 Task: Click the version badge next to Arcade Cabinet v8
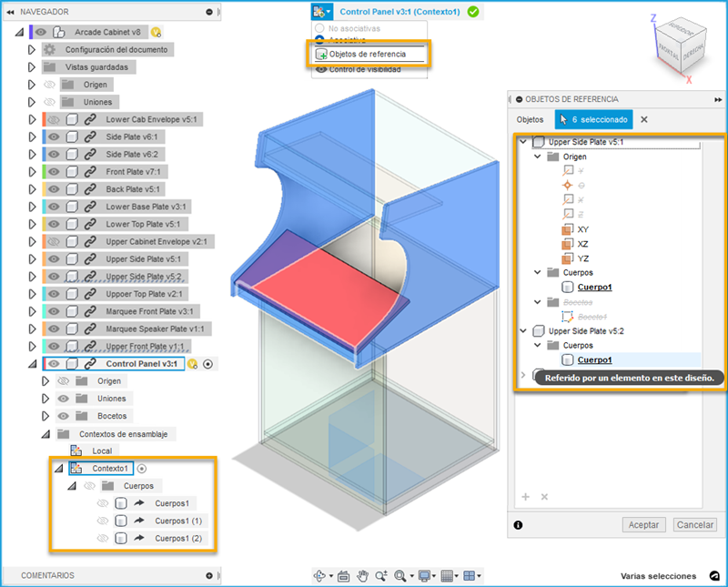click(157, 32)
